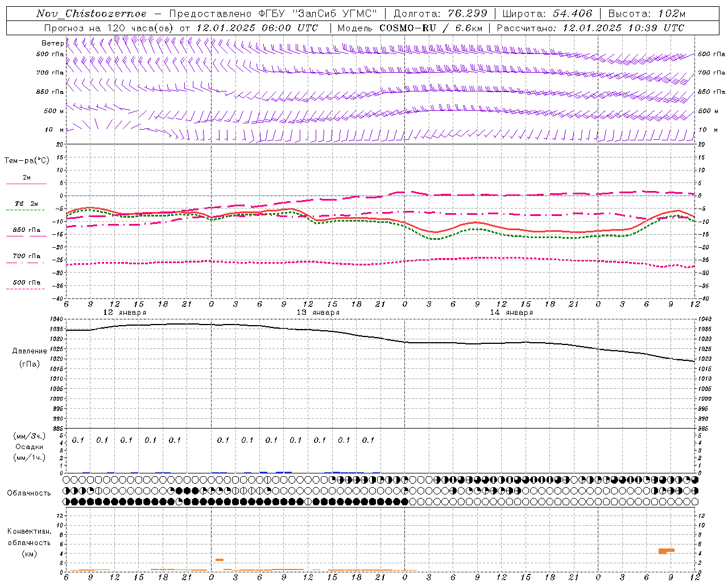Click the '500 гПа' legend entry in temperature panel
The image size is (728, 582).
coord(27,282)
